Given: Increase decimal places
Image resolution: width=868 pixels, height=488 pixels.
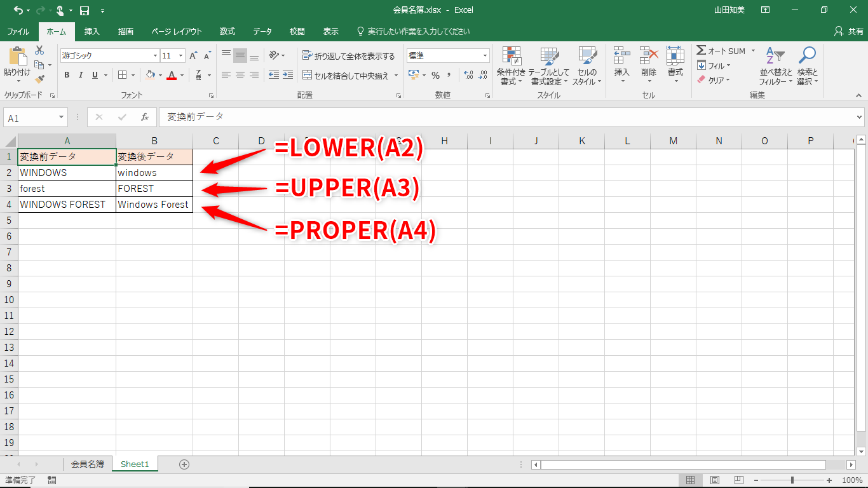Looking at the screenshot, I should pos(469,75).
